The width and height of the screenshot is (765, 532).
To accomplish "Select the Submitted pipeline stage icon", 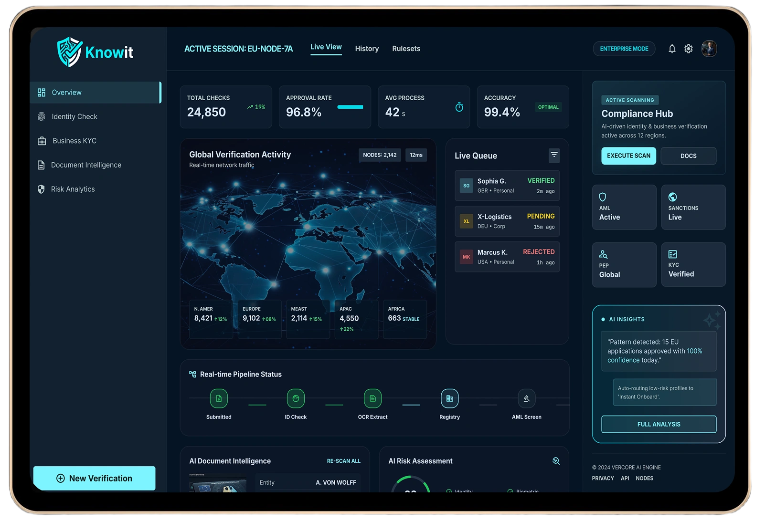I will coord(219,398).
